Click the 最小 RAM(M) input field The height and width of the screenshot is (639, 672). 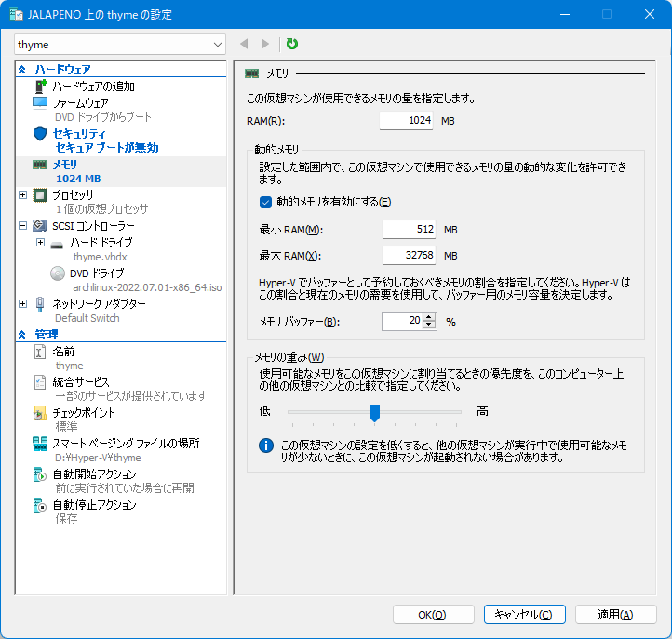point(409,230)
